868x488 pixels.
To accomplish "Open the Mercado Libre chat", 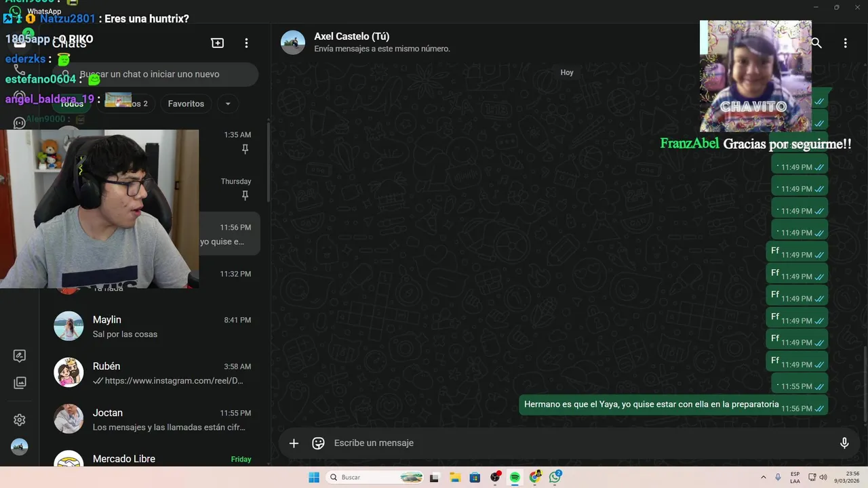I will coord(153,458).
